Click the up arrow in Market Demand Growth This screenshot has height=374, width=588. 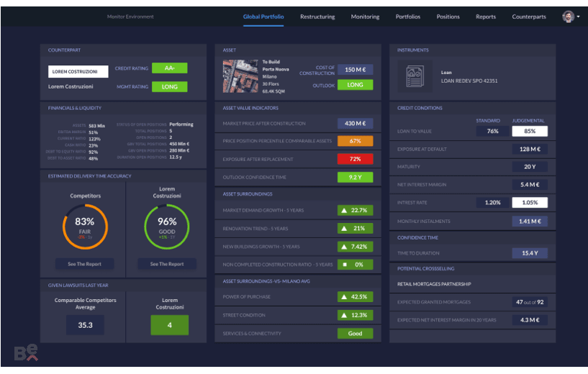click(344, 210)
